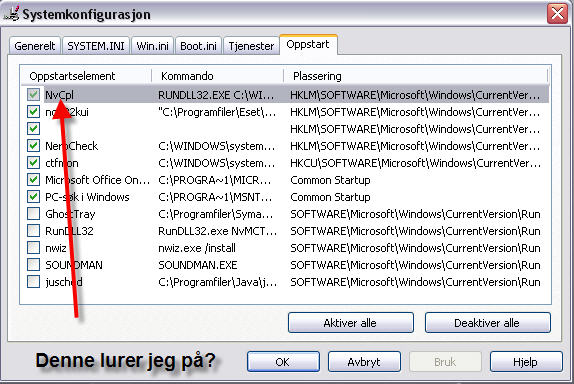The height and width of the screenshot is (384, 574).
Task: Switch to the Boot.ini tab
Action: click(x=198, y=46)
